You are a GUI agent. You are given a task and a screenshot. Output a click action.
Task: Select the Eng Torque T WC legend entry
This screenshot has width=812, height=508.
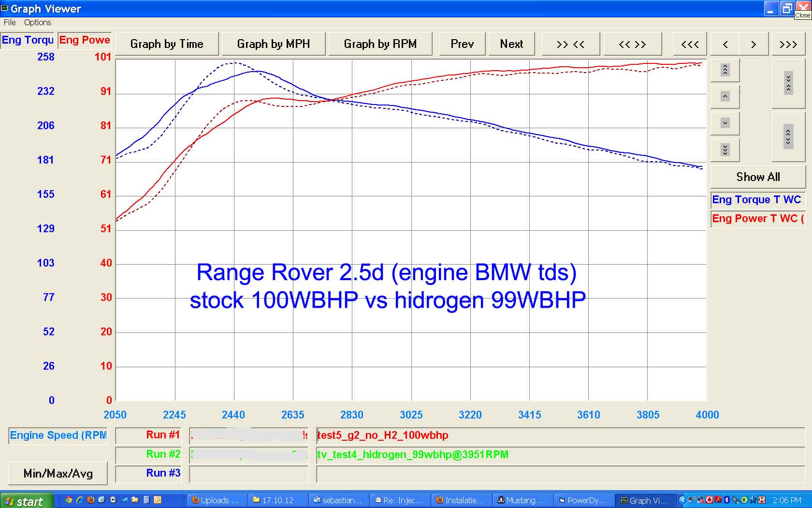click(757, 200)
